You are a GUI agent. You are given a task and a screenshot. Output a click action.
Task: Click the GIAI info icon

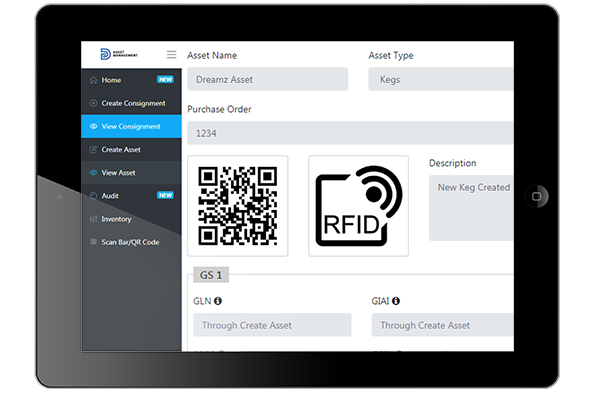tap(396, 301)
